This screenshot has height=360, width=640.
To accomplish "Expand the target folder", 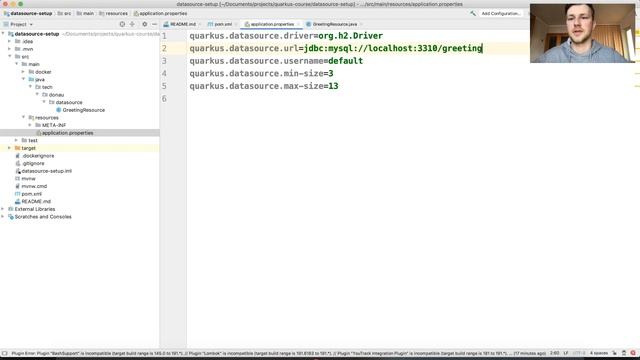I will click(10, 148).
